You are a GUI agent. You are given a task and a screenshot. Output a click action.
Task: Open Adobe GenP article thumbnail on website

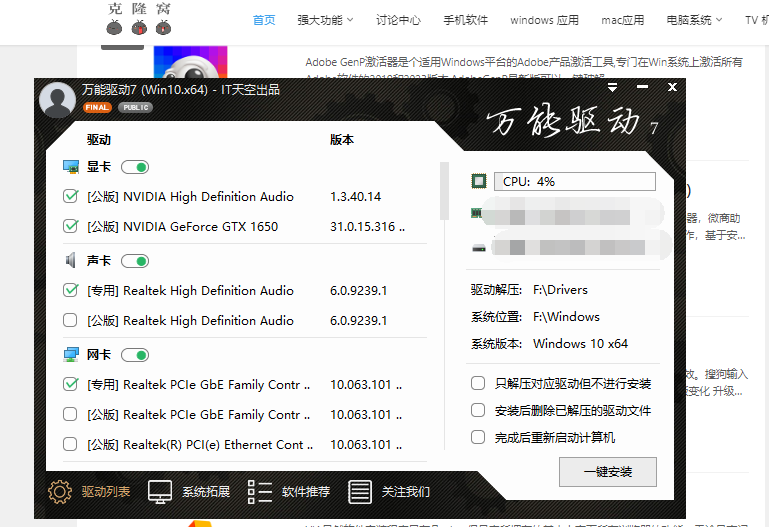click(x=190, y=62)
